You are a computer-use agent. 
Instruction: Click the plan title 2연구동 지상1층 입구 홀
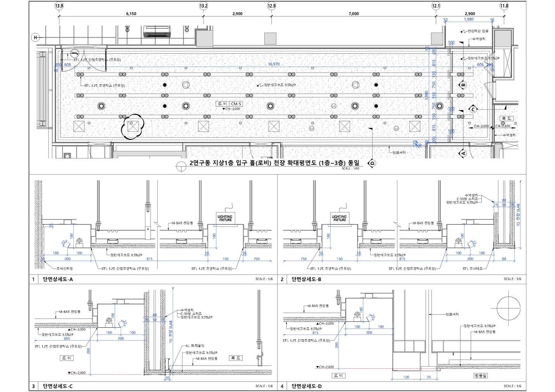(x=274, y=163)
